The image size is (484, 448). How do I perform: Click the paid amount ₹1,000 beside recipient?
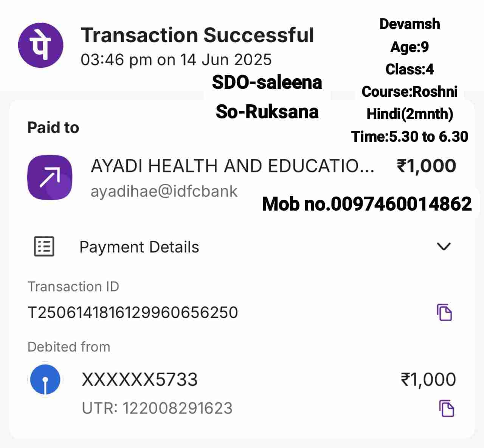coord(426,166)
